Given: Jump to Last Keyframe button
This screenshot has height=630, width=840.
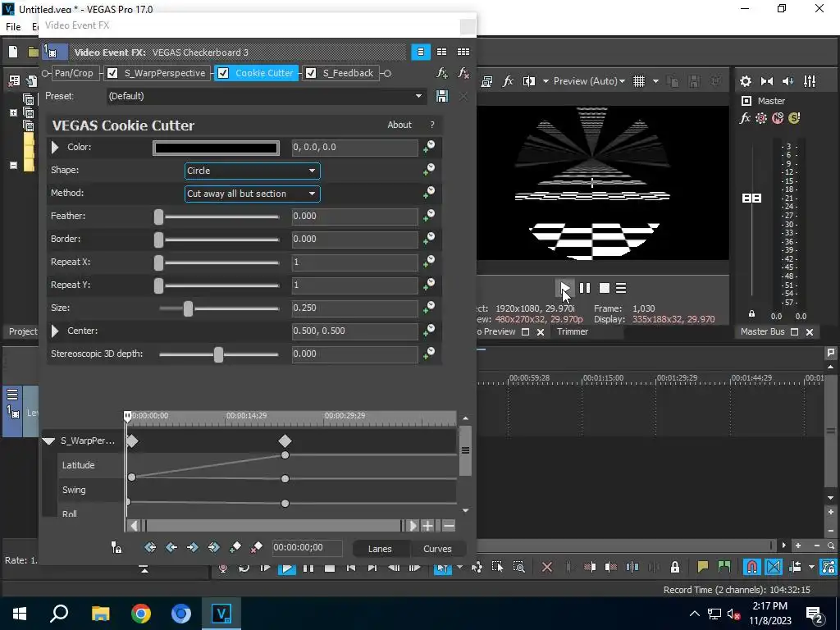Looking at the screenshot, I should (x=214, y=547).
